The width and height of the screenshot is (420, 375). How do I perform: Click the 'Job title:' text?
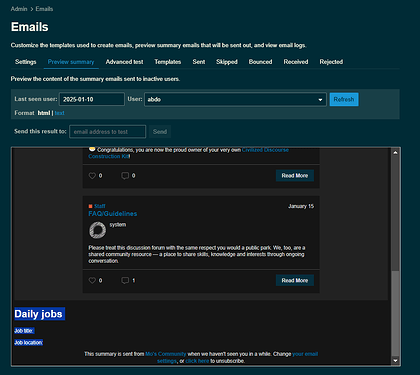(24, 331)
